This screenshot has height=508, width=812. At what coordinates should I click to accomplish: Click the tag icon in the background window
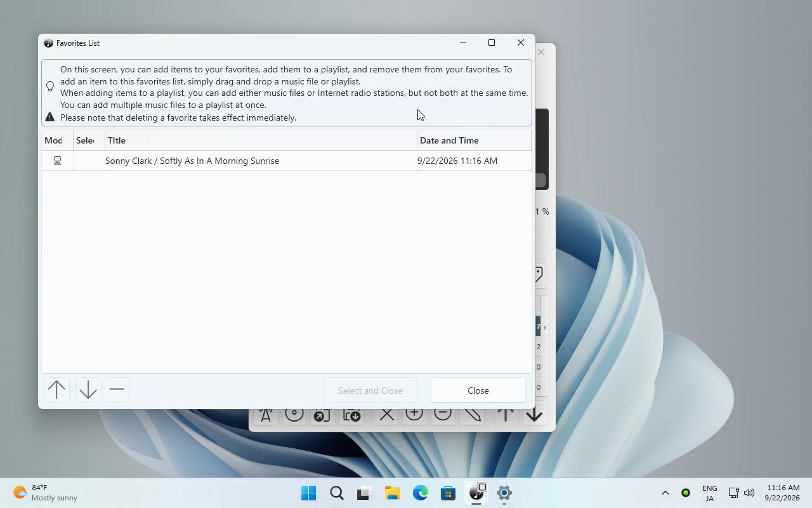[x=539, y=276]
